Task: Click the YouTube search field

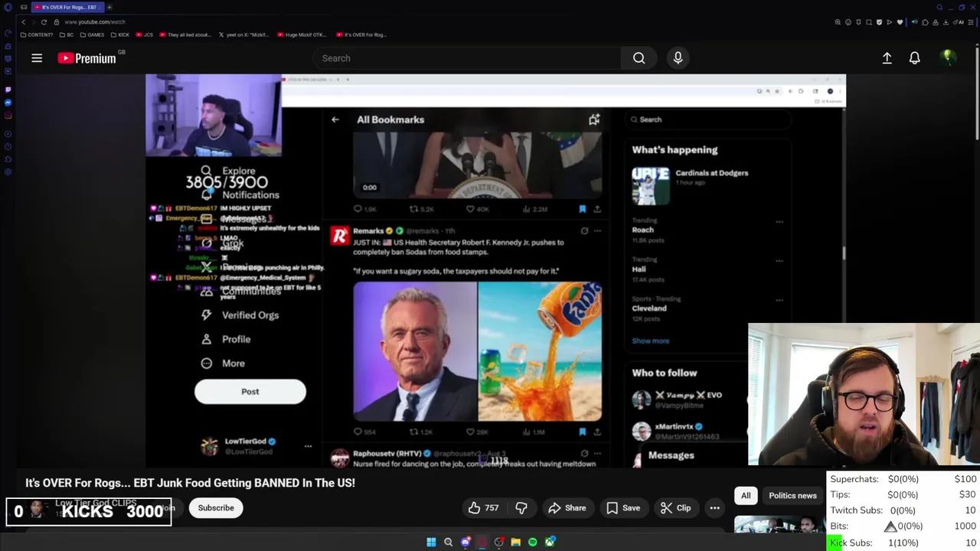Action: coord(467,58)
